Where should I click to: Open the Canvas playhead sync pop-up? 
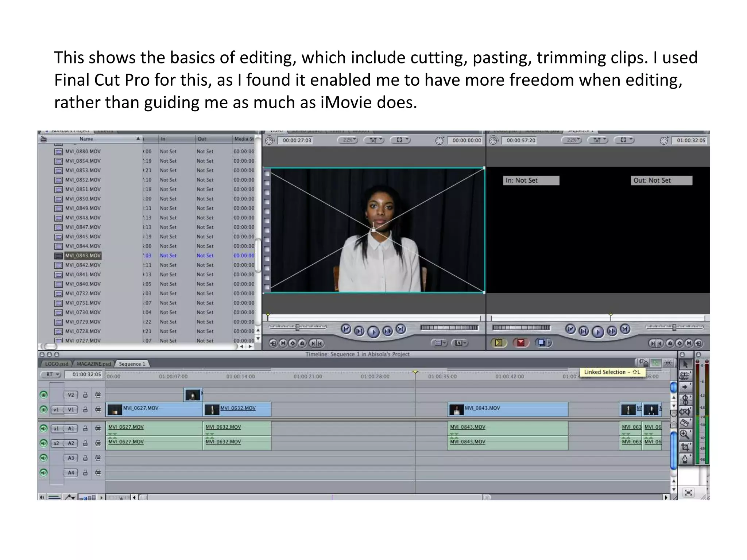pyautogui.click(x=597, y=140)
